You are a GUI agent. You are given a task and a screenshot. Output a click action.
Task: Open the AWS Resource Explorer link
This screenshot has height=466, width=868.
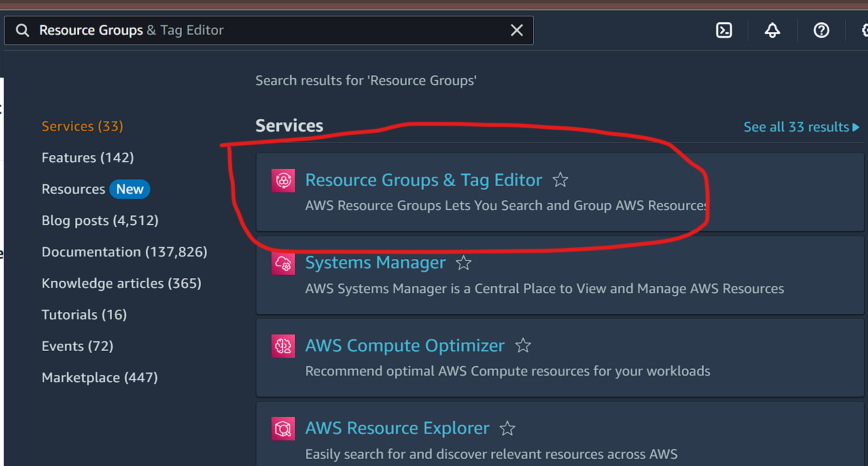pos(397,428)
